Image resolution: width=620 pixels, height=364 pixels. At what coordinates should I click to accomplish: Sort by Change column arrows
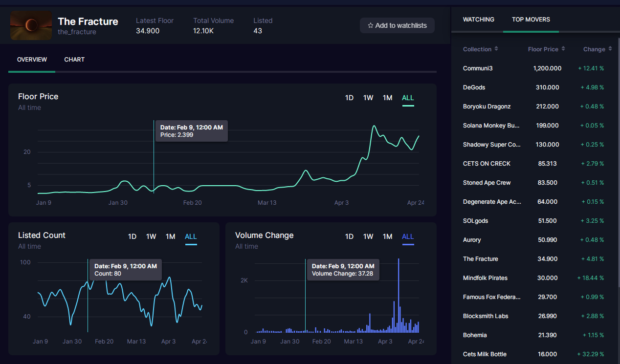click(x=610, y=49)
